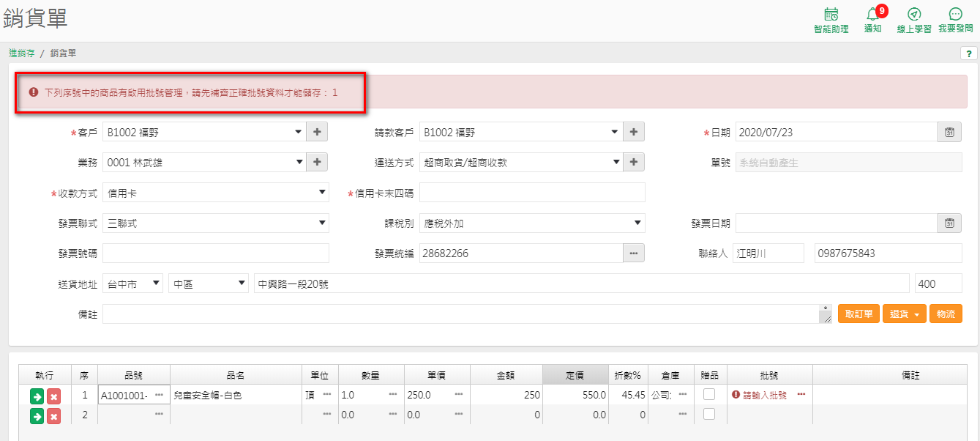Click the address field 中興路一段20號
The height and width of the screenshot is (441, 980).
coord(581,283)
